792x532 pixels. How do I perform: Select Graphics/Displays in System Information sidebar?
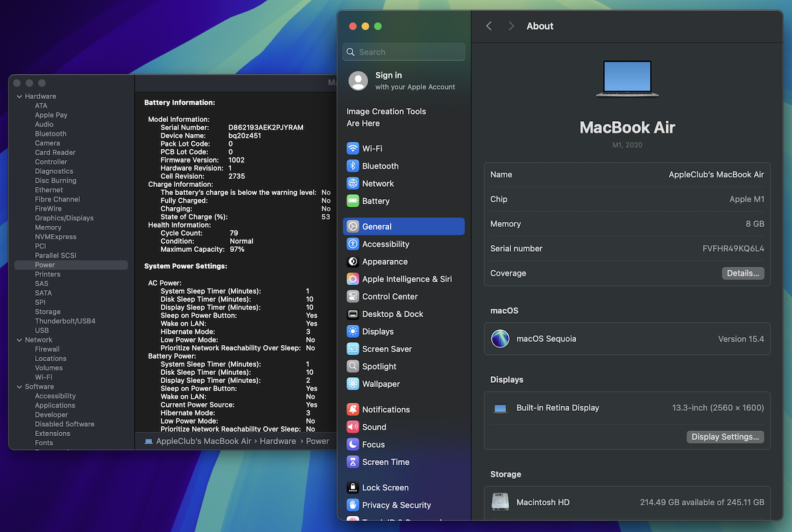[x=64, y=218]
